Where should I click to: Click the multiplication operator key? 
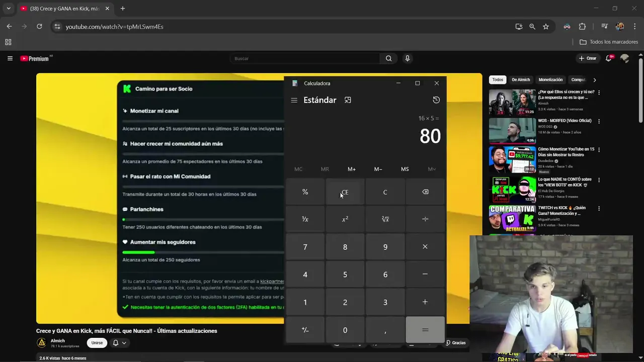(425, 247)
